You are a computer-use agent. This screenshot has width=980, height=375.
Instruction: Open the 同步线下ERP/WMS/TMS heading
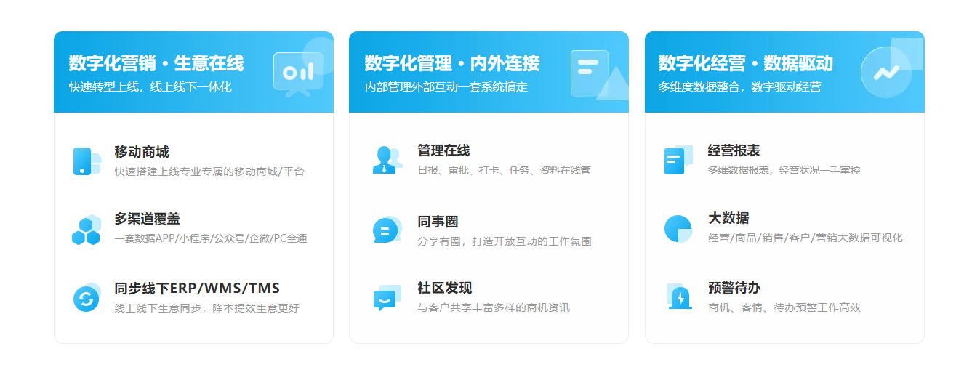point(197,288)
